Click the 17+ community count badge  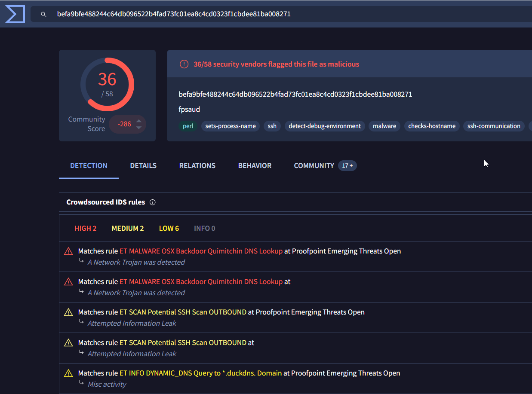point(347,165)
